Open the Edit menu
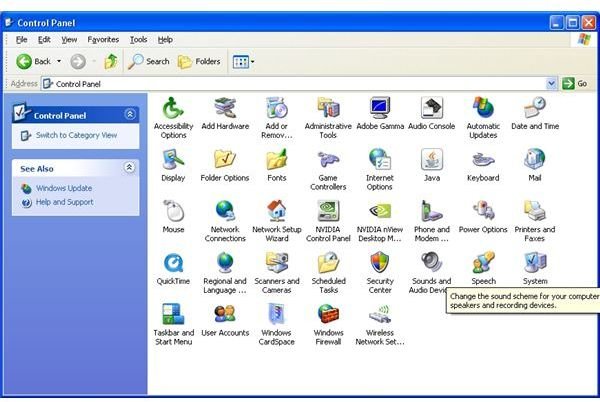 point(44,40)
